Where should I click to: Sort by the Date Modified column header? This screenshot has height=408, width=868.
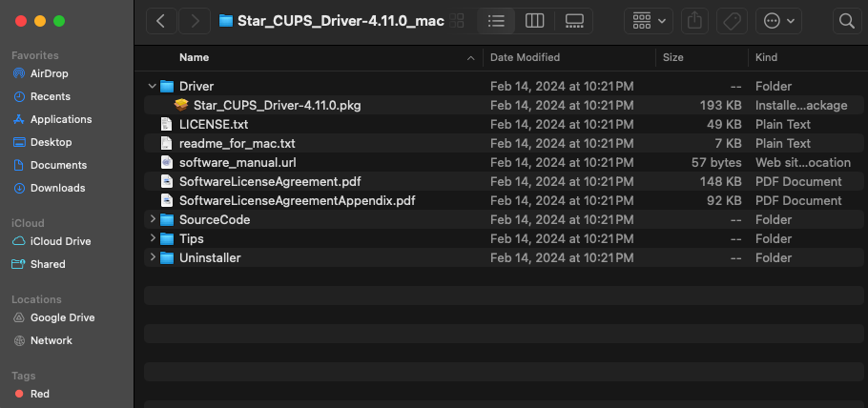click(x=525, y=57)
